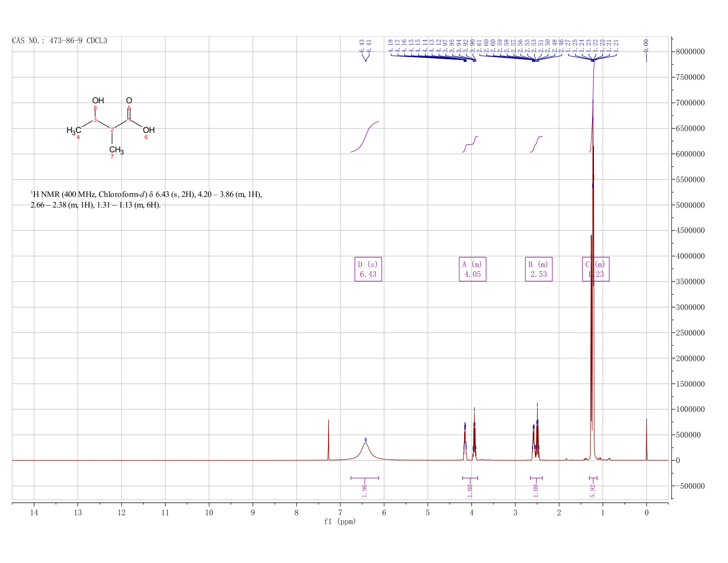Click the integral value 1.00 under 4 ppm
The height and width of the screenshot is (563, 728).
pos(470,491)
